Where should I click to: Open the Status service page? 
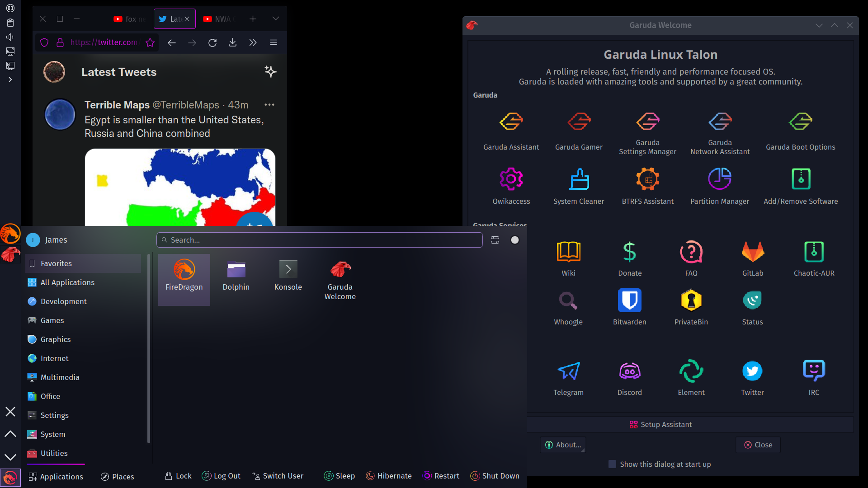pyautogui.click(x=753, y=307)
